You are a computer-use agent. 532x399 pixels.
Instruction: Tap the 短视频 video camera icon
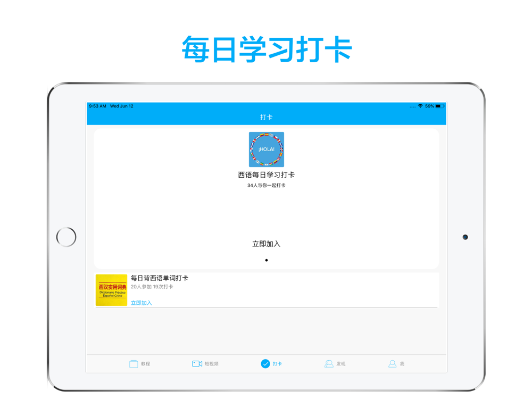pyautogui.click(x=197, y=364)
